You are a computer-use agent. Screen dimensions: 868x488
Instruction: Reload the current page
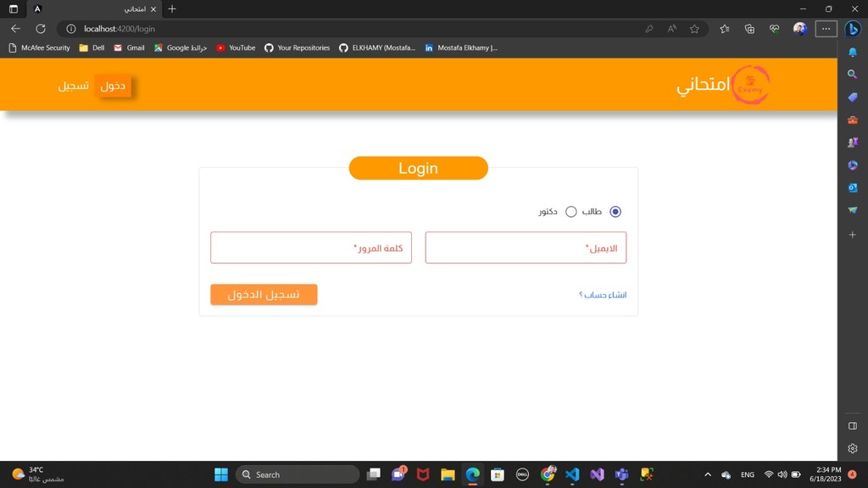(x=41, y=29)
